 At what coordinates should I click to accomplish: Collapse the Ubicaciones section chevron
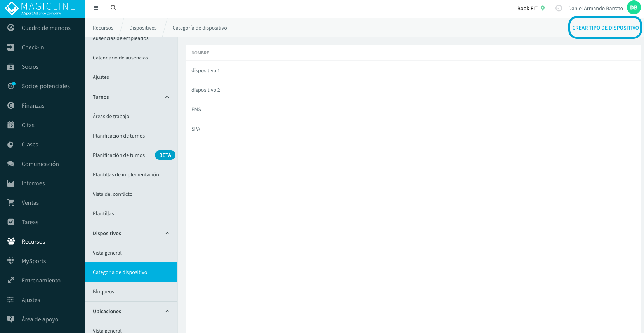(x=167, y=311)
